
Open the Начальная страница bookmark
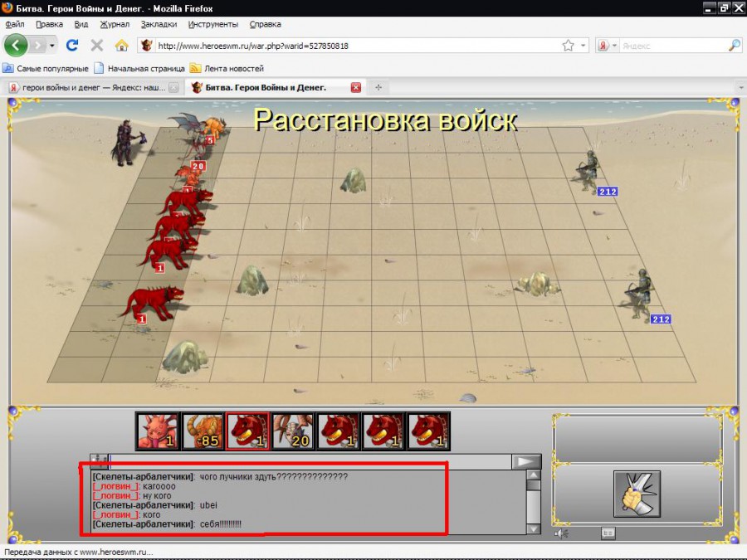click(x=139, y=69)
